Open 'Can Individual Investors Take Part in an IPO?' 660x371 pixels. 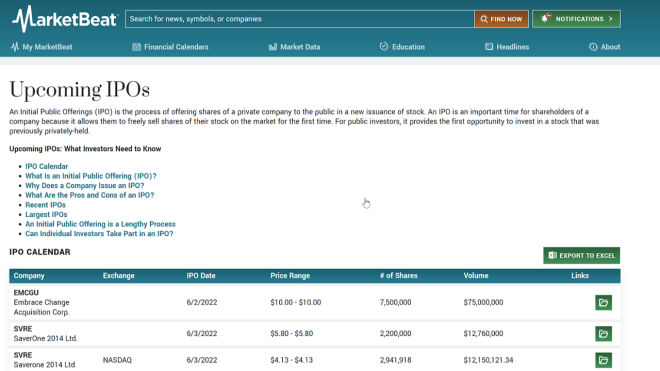point(99,234)
